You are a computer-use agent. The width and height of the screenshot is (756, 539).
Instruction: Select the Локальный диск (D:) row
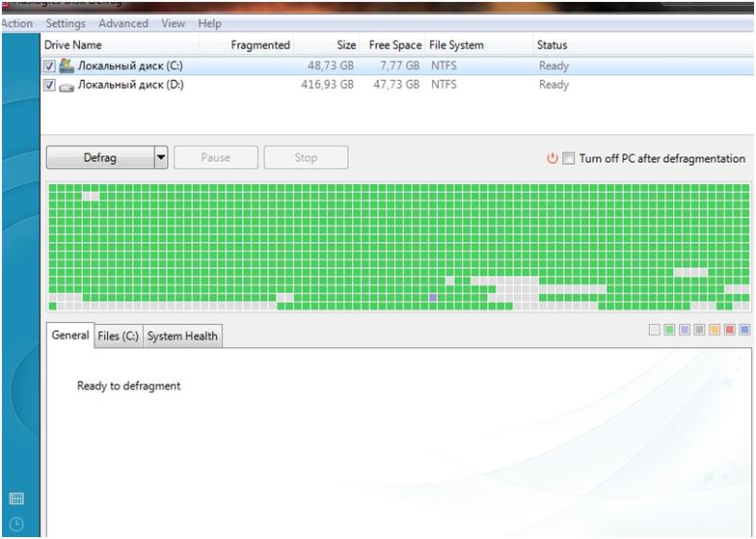coord(397,85)
